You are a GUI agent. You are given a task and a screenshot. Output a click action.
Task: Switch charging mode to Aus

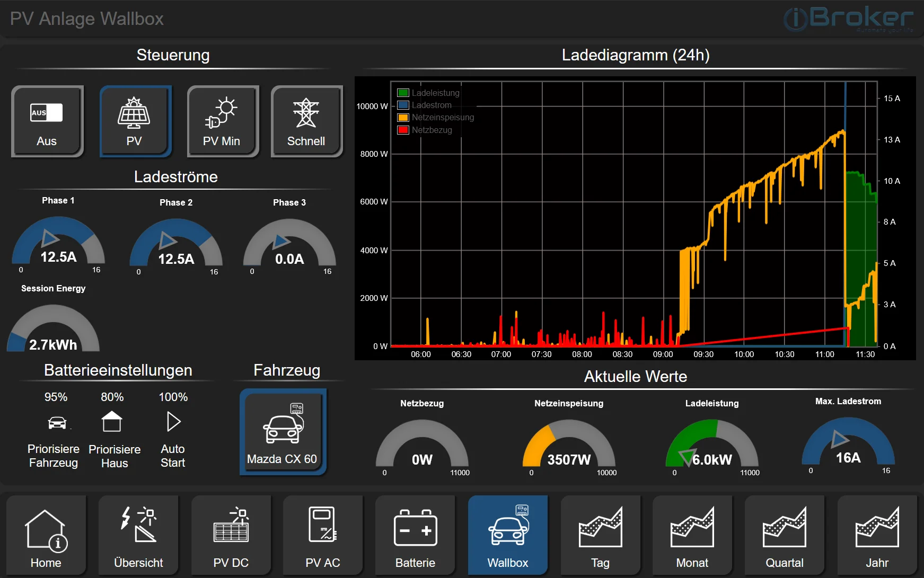pos(47,121)
